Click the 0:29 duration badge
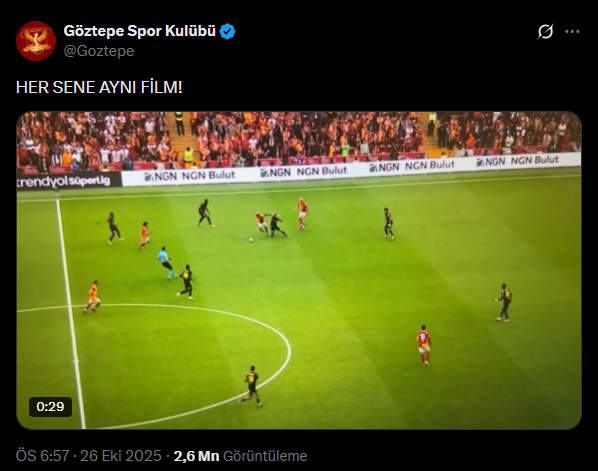Screen dimensions: 598x471 [50, 407]
